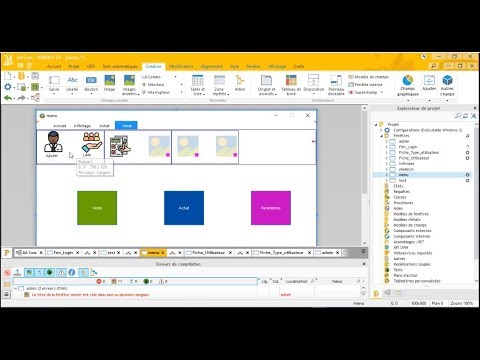The image size is (480, 360).
Task: Click the blue Achat button
Action: click(x=184, y=208)
